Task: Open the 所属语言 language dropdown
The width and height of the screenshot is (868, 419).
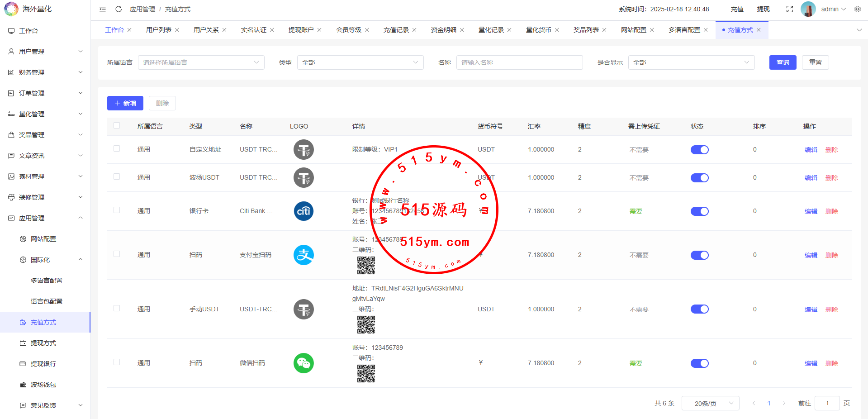Action: click(201, 62)
